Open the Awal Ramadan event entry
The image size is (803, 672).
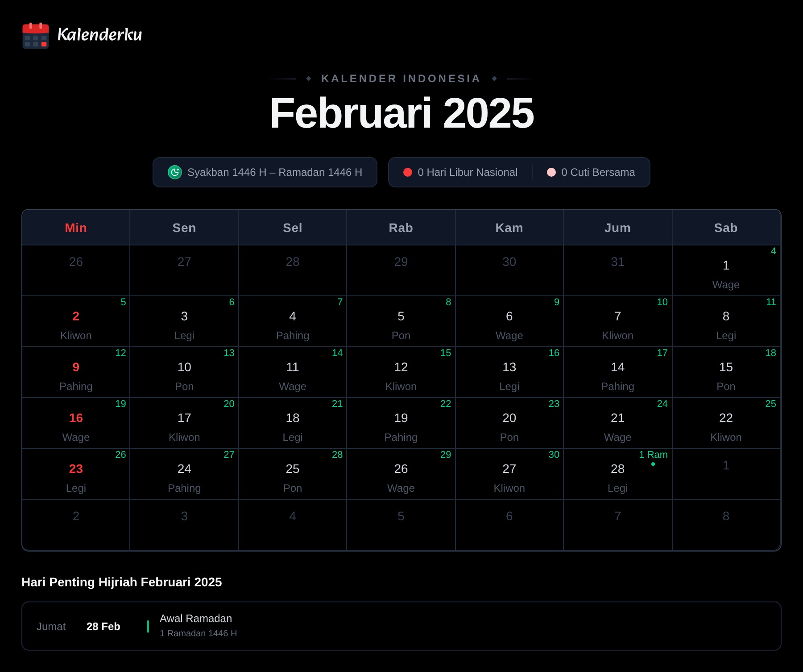tap(401, 626)
